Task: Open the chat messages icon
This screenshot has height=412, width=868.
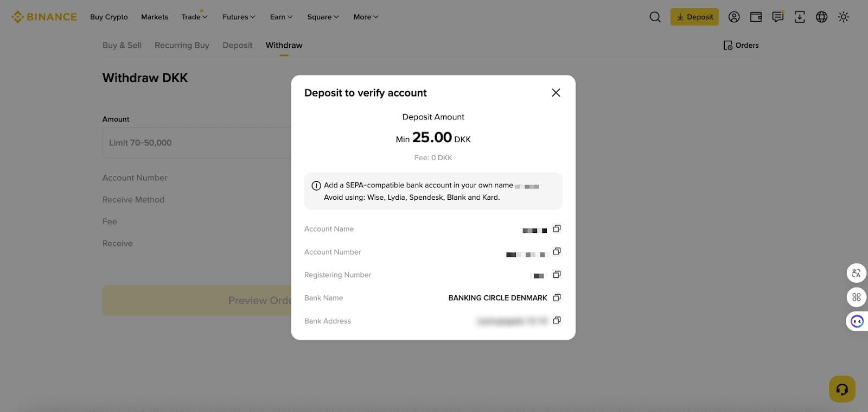Action: (778, 17)
